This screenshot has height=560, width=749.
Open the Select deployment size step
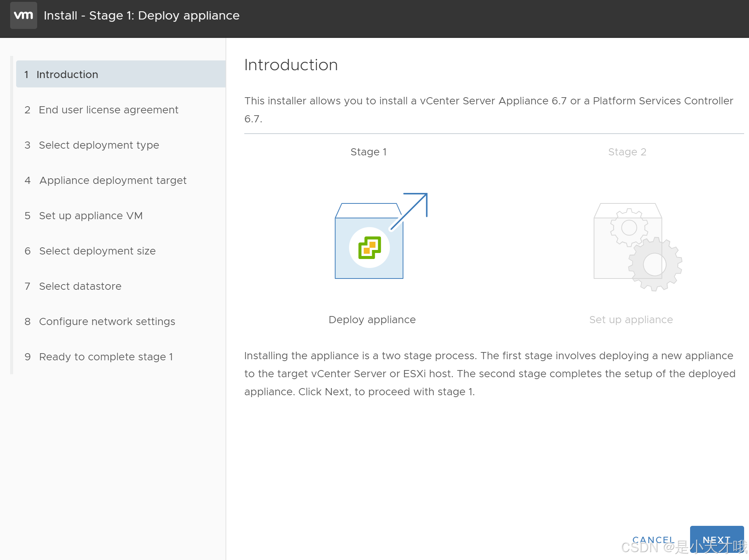(97, 251)
